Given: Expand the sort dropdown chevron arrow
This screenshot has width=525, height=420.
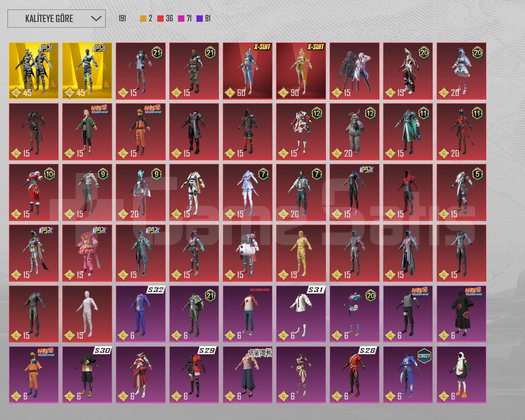Looking at the screenshot, I should [x=96, y=18].
